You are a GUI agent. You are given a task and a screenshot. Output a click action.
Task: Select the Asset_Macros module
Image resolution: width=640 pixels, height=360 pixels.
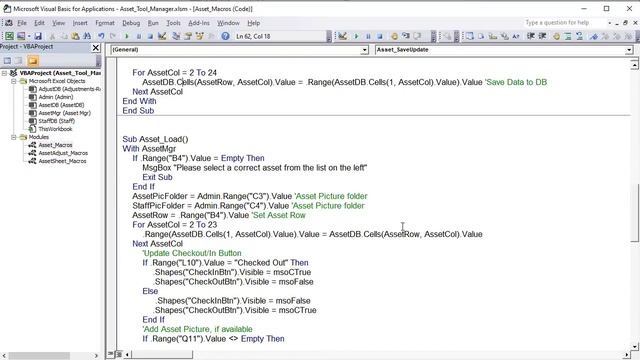pyautogui.click(x=55, y=145)
